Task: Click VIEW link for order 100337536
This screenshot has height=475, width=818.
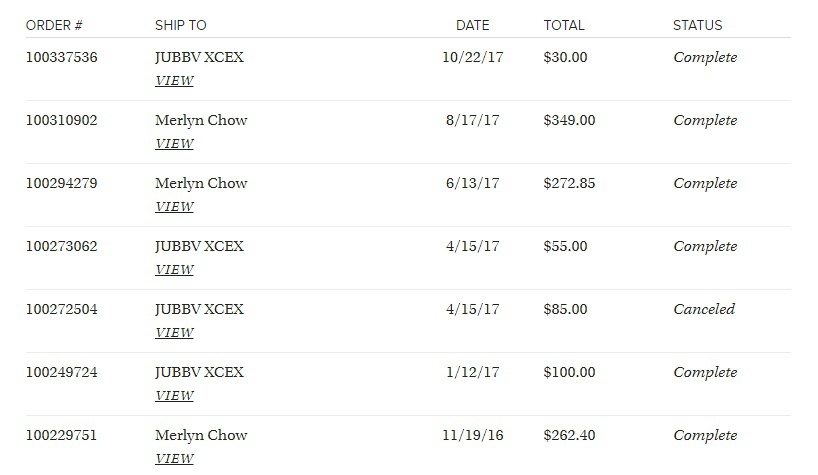Action: click(174, 81)
